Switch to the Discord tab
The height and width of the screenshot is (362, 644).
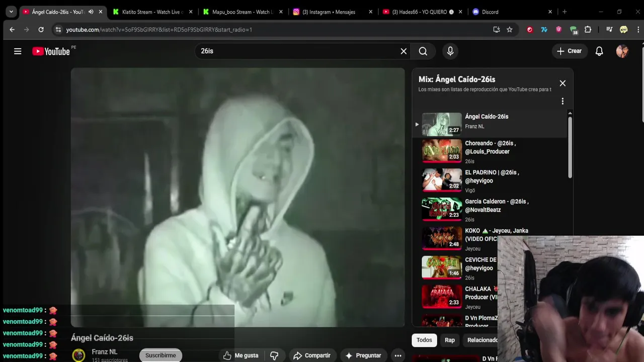pos(512,12)
